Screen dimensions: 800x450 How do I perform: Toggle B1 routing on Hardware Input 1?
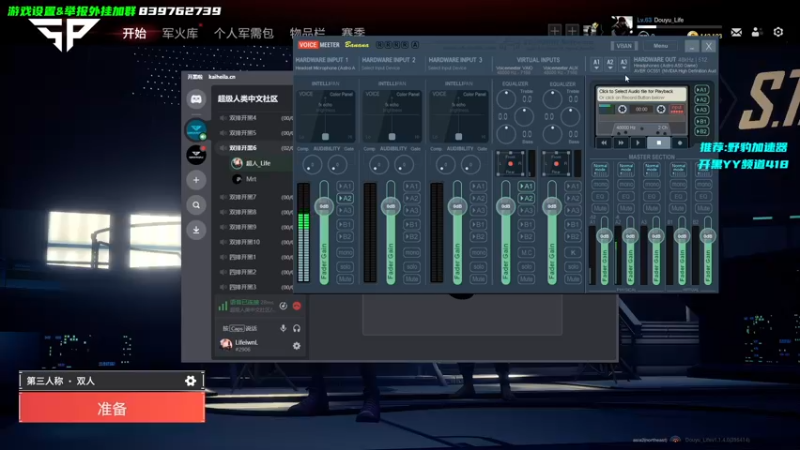pyautogui.click(x=345, y=224)
